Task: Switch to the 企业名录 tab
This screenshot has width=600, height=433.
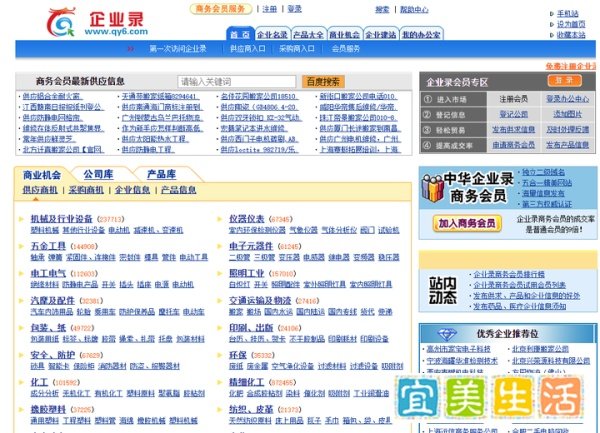Action: pyautogui.click(x=272, y=35)
